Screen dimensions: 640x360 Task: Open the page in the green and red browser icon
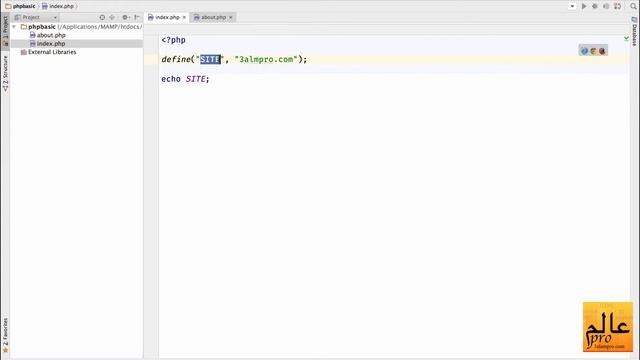(x=593, y=51)
